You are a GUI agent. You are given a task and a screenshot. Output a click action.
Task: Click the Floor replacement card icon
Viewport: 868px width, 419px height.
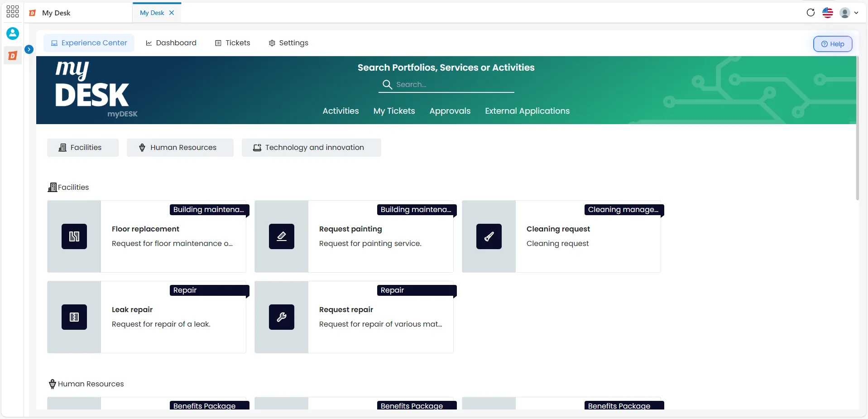point(74,236)
